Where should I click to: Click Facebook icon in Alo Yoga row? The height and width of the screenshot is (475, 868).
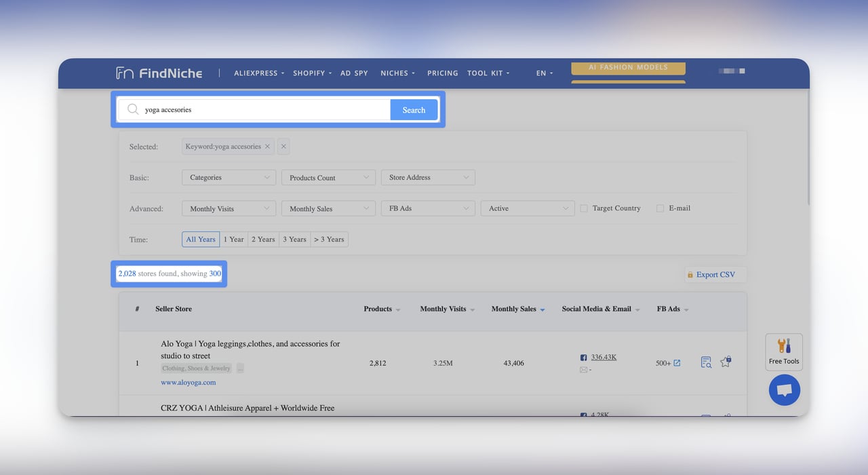tap(583, 358)
